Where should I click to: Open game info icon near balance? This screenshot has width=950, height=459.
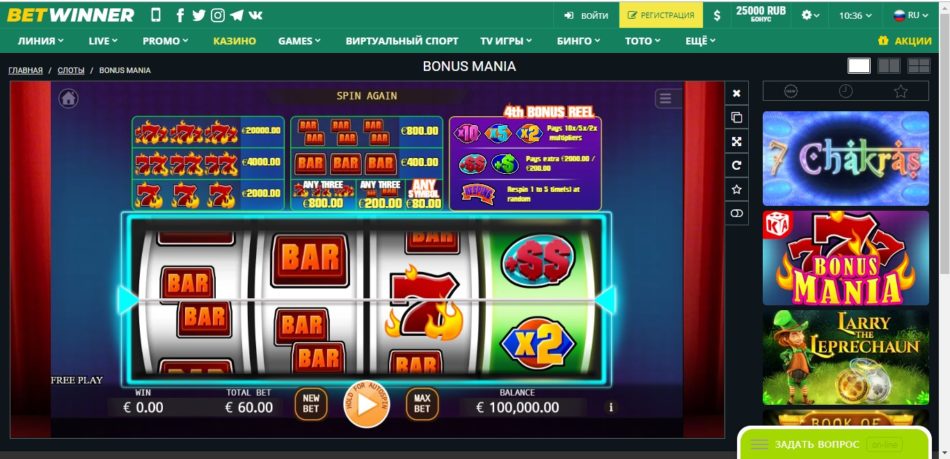[x=610, y=408]
